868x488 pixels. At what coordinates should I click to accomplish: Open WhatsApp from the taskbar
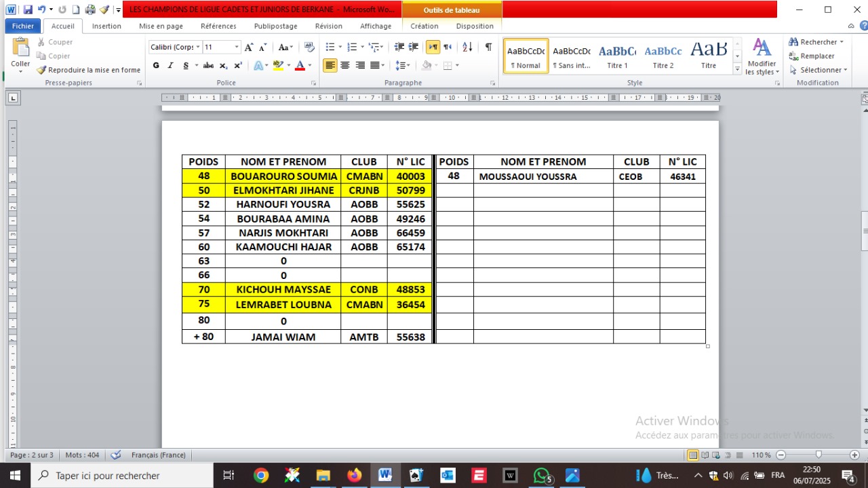pos(541,476)
